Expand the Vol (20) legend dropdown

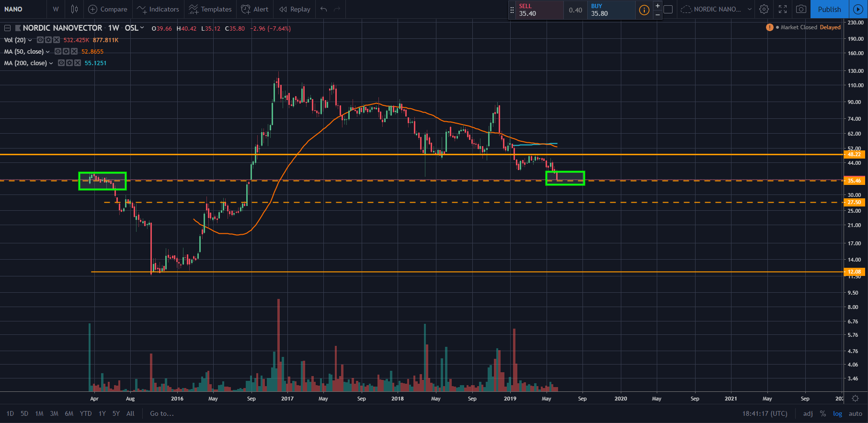[30, 40]
